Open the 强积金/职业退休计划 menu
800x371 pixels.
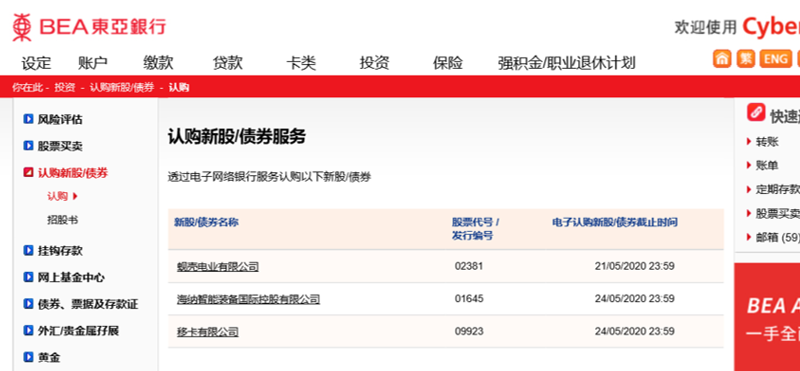click(566, 63)
